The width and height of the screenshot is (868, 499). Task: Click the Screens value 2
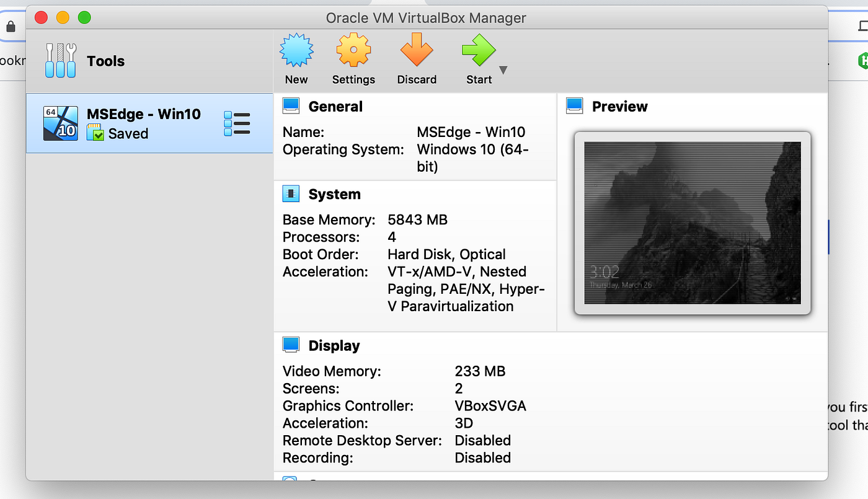459,389
